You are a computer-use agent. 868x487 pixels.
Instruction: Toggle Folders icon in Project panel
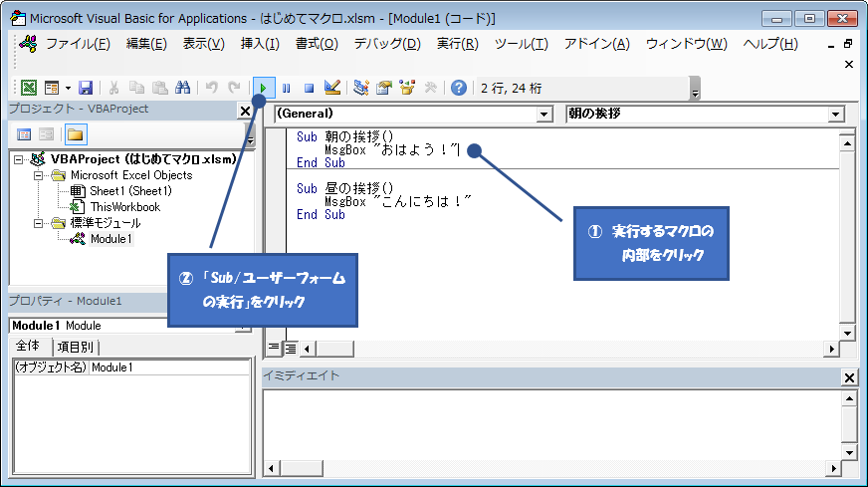coord(76,134)
